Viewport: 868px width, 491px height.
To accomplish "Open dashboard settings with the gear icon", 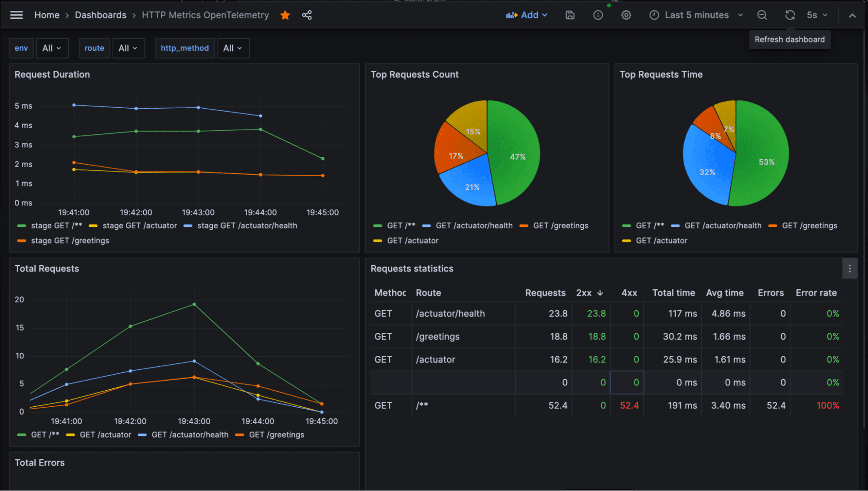I will coord(626,15).
